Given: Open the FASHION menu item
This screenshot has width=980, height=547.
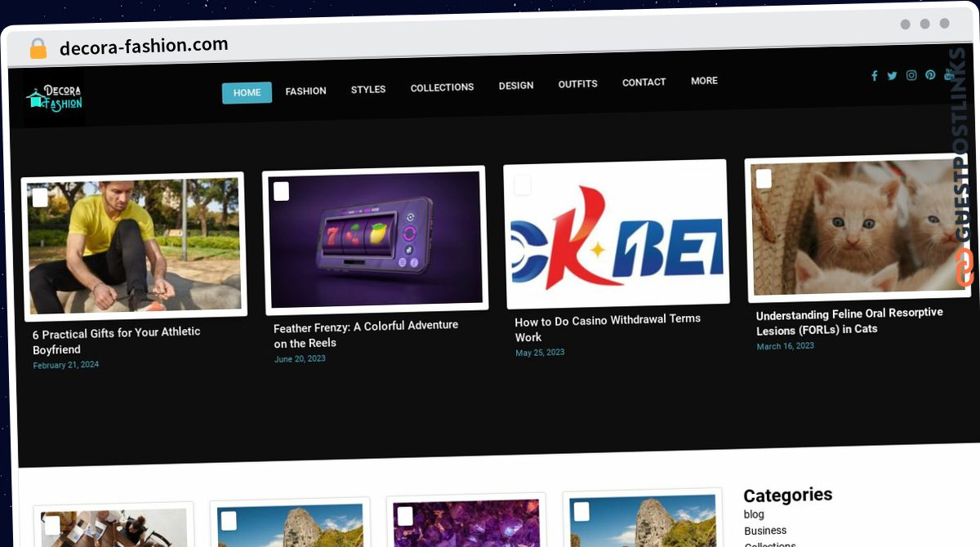Looking at the screenshot, I should click(305, 91).
